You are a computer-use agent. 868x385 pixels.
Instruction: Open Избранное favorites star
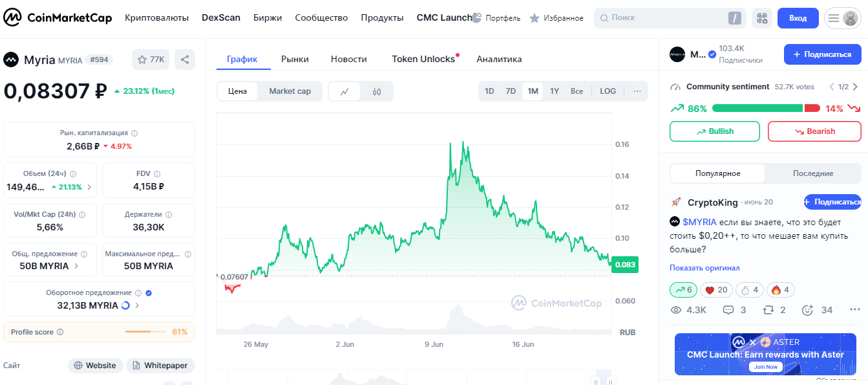point(535,18)
